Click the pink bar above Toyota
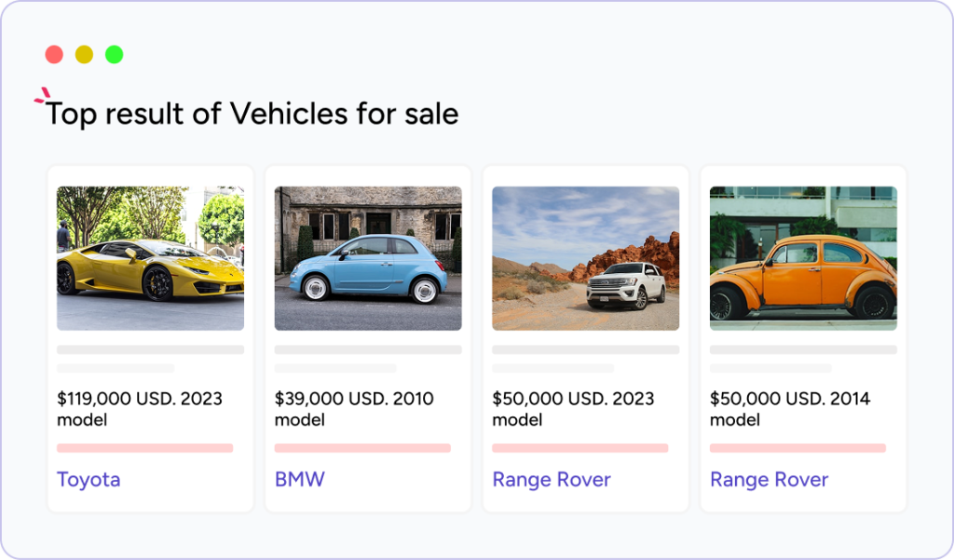This screenshot has width=954, height=560. (144, 448)
